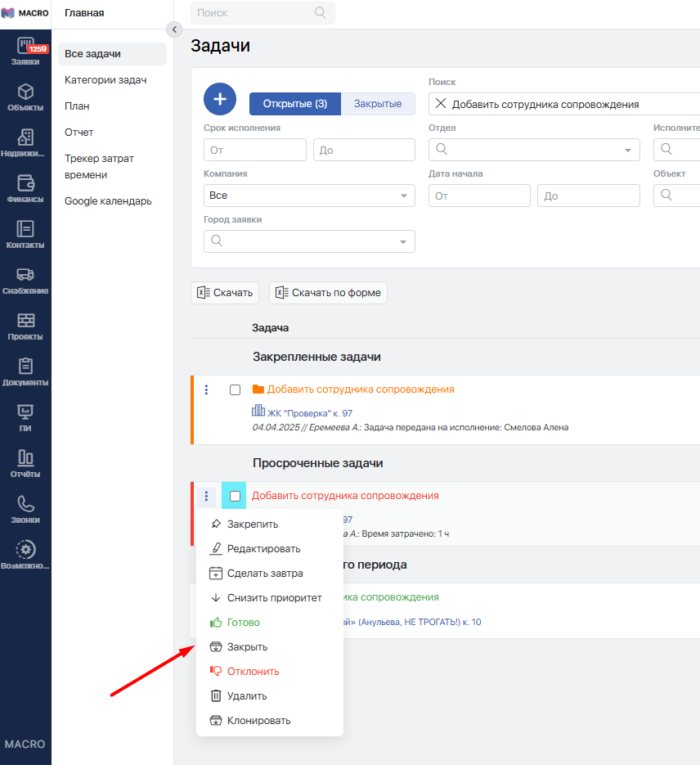Open ЖК "Проверка" к. 97 link
This screenshot has height=765, width=700.
[309, 413]
